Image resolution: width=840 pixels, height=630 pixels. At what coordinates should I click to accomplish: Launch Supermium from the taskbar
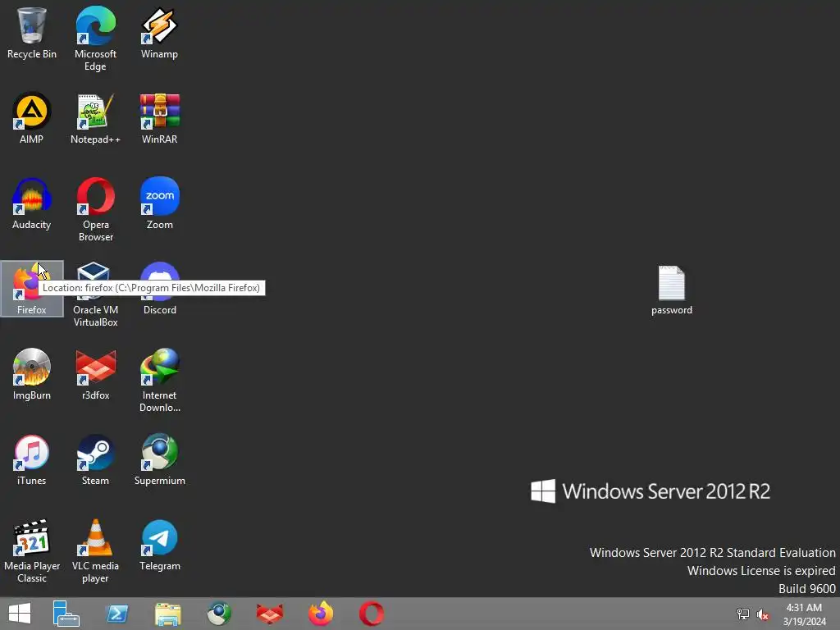[x=219, y=614]
